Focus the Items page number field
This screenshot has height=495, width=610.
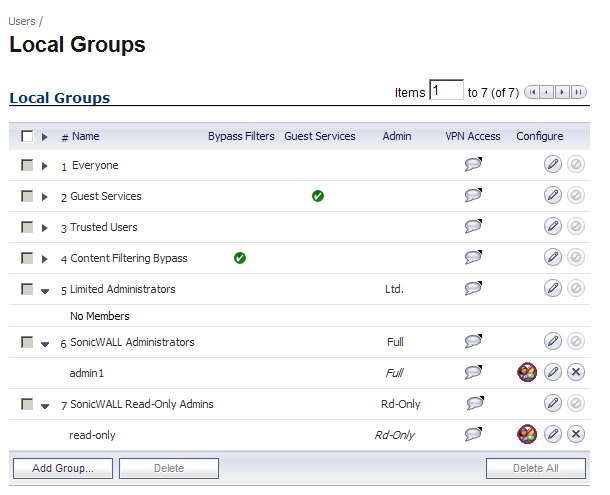coord(446,90)
